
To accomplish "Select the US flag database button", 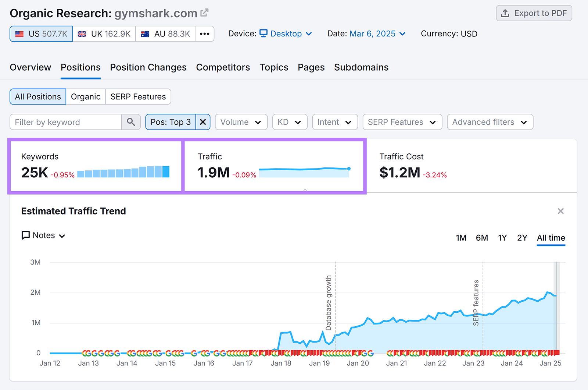I will [x=41, y=33].
